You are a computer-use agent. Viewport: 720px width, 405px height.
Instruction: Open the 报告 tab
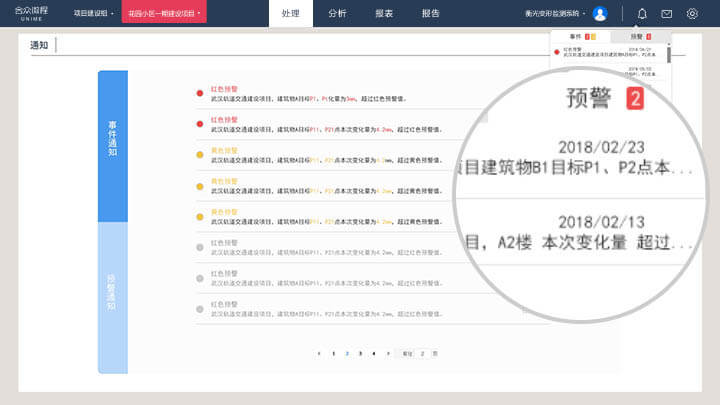pyautogui.click(x=430, y=14)
